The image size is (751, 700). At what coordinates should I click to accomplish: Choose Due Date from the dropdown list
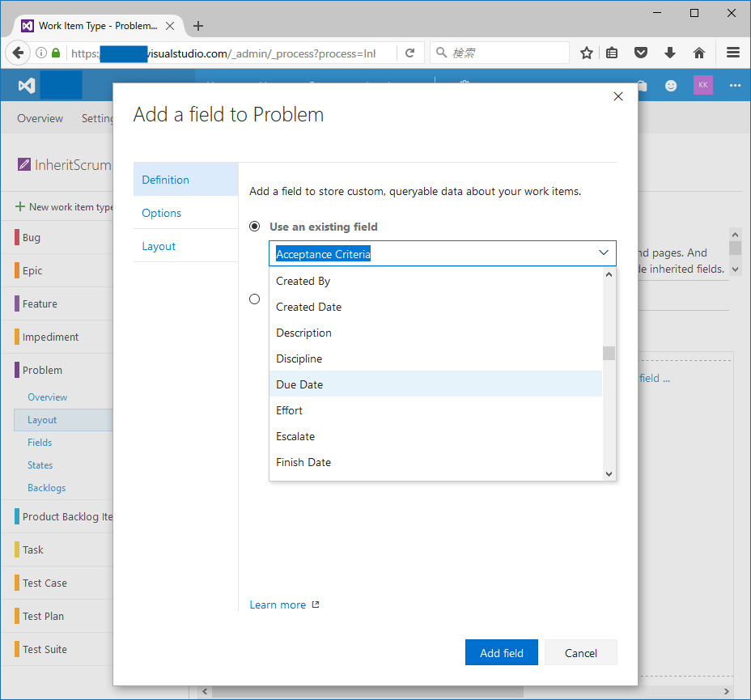[x=435, y=384]
